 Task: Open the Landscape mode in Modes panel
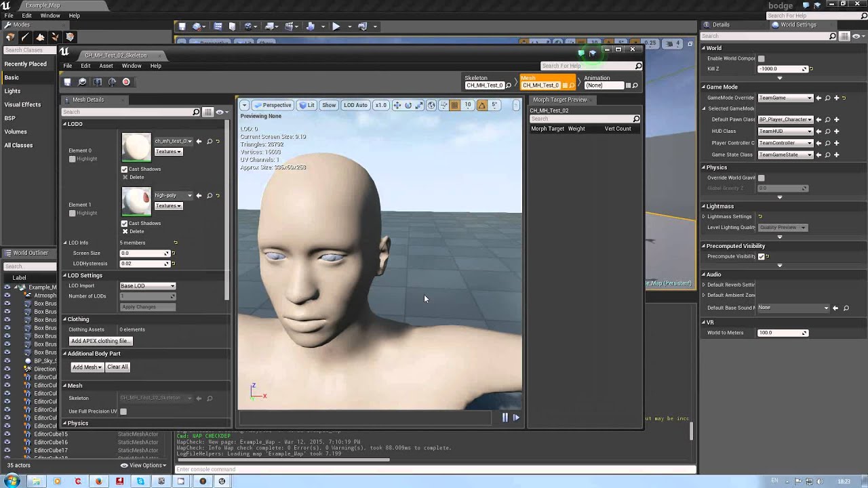(x=40, y=37)
